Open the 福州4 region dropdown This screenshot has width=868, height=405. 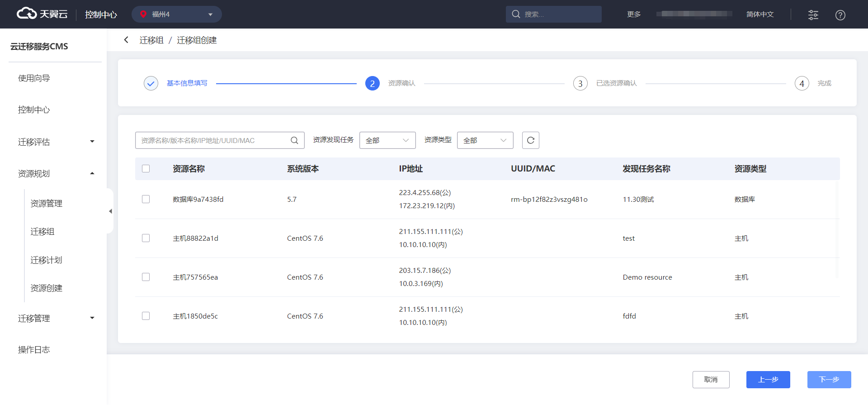[x=177, y=14]
